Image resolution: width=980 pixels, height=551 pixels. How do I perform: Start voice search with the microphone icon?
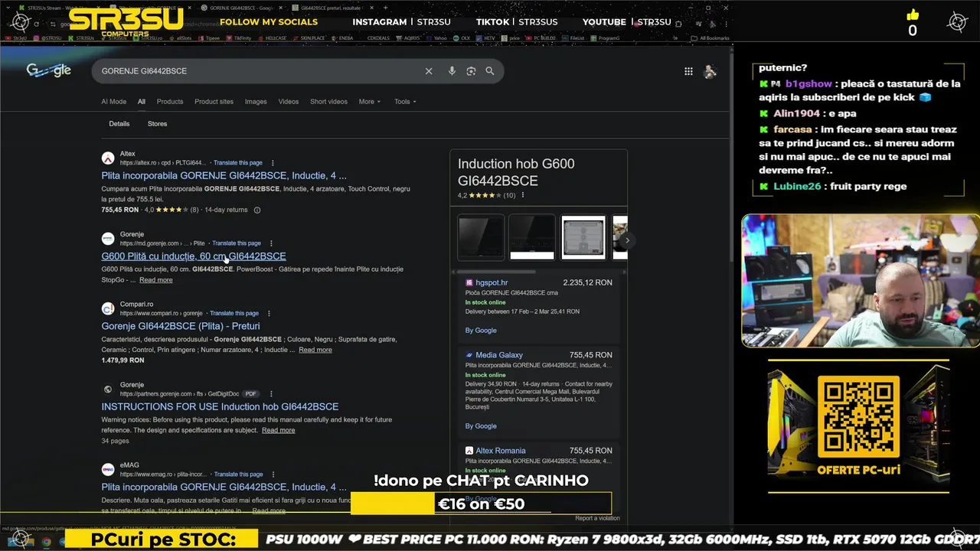pyautogui.click(x=452, y=71)
